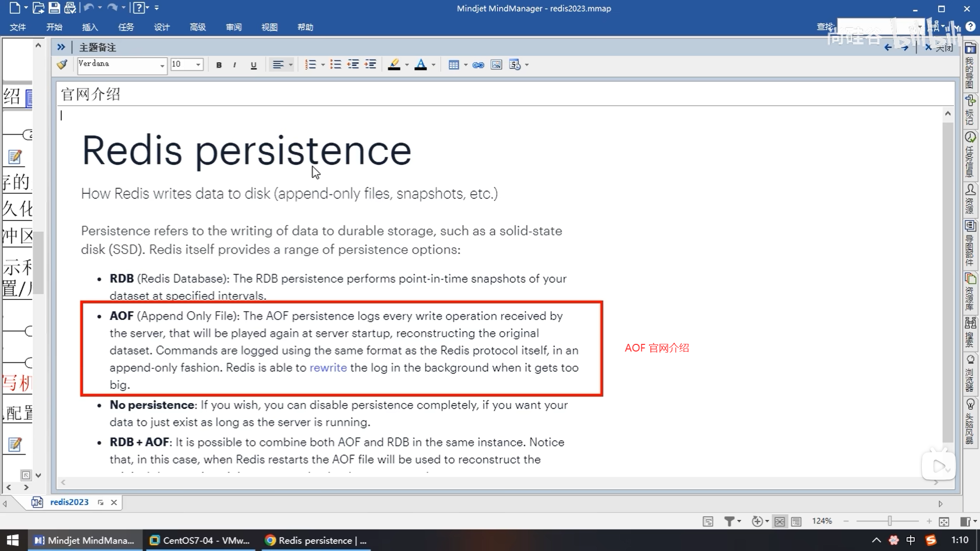Increase indent of the notes text

coord(371,65)
